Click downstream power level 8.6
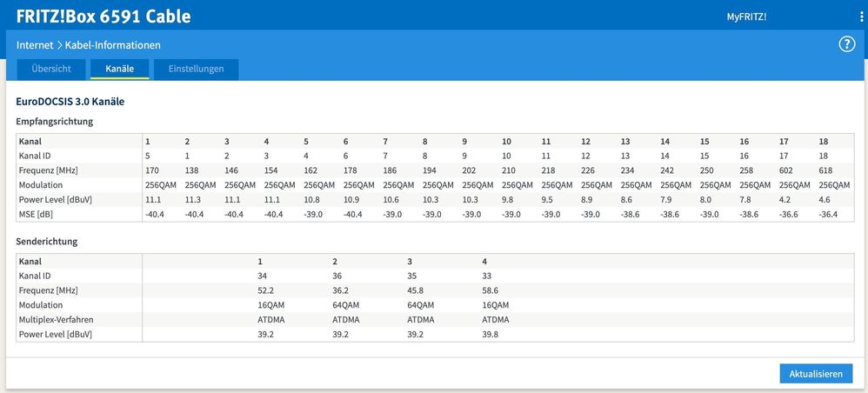The width and height of the screenshot is (868, 393). [x=626, y=200]
